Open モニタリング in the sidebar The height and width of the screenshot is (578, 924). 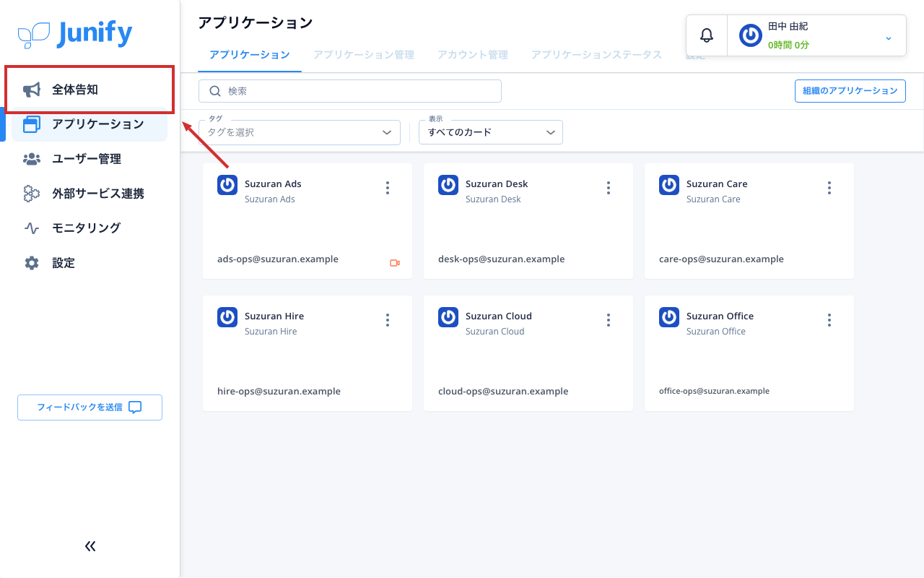click(x=90, y=228)
